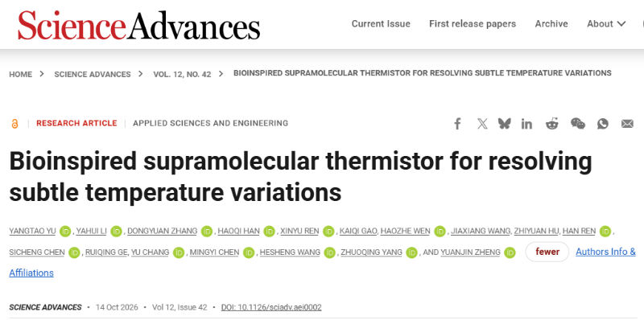Share article on X (Twitter)
This screenshot has width=644, height=320.
pos(482,124)
